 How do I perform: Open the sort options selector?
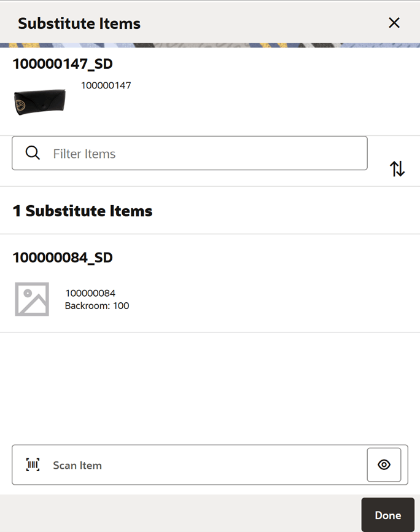pyautogui.click(x=397, y=168)
